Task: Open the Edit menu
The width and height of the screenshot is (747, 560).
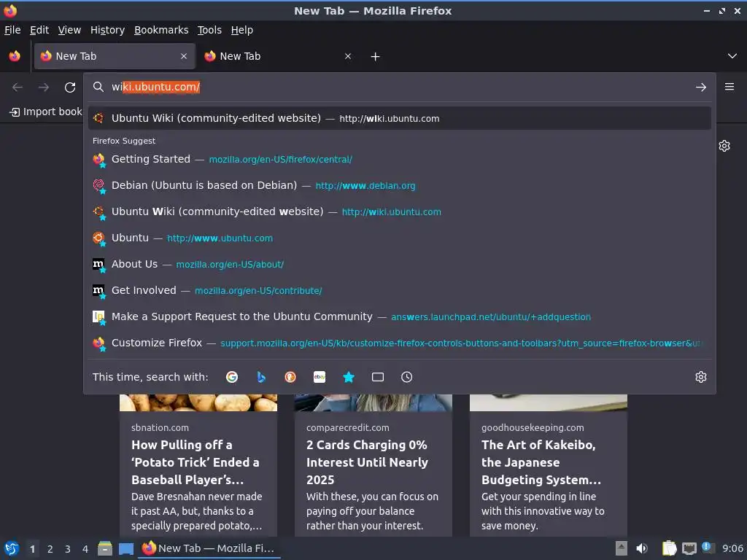Action: coord(39,30)
